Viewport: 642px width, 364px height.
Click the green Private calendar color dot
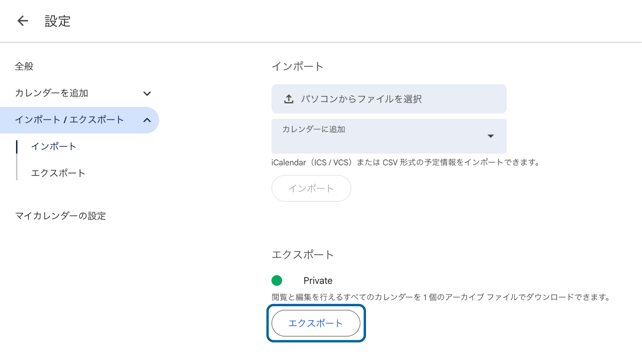pyautogui.click(x=277, y=280)
